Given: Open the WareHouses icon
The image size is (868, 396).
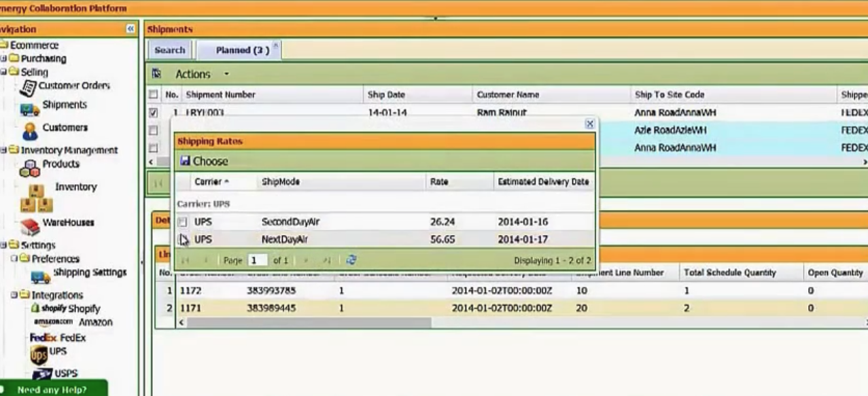Looking at the screenshot, I should [29, 226].
